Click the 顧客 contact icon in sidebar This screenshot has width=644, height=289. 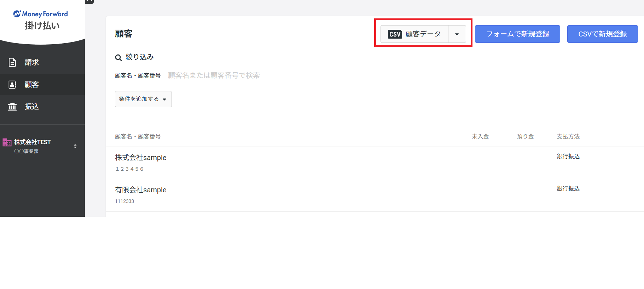(x=12, y=85)
